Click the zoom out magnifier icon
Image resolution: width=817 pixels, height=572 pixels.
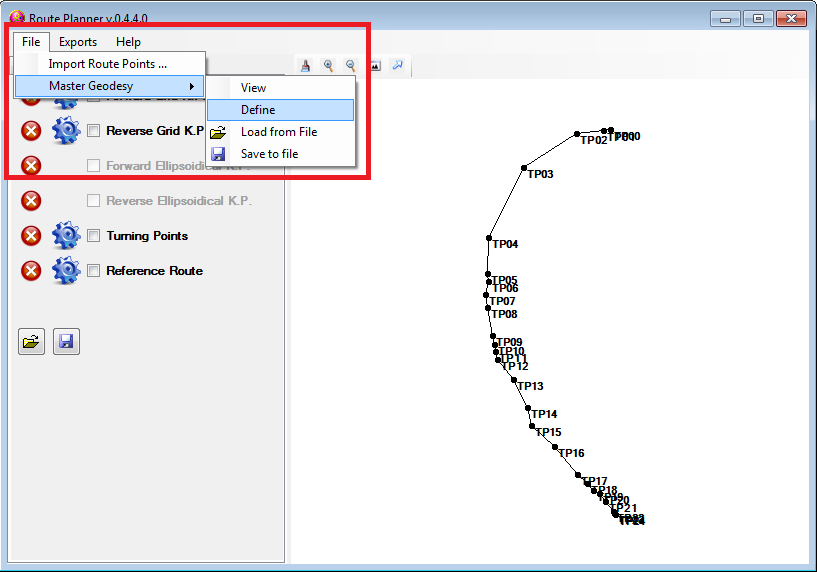tap(351, 66)
